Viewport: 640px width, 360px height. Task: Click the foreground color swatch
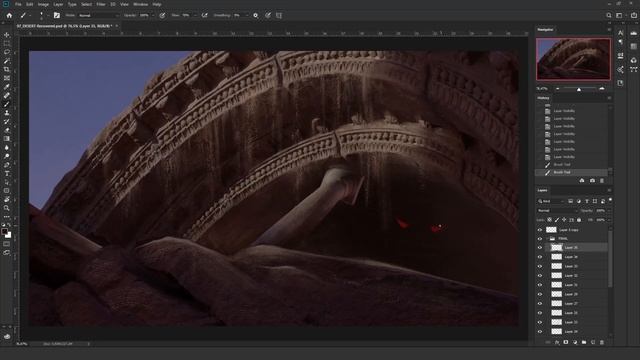click(4, 231)
